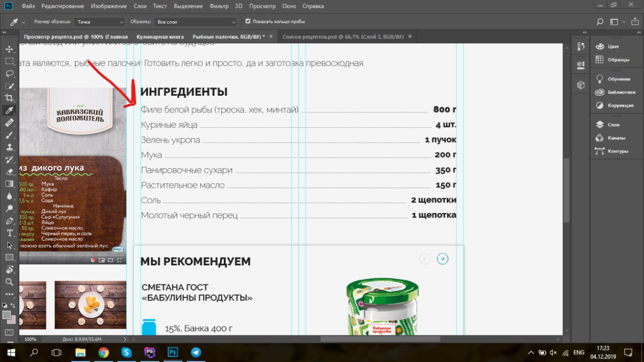This screenshot has width=644, height=362.
Task: Select the Quick Selection tool
Action: pos(9,86)
